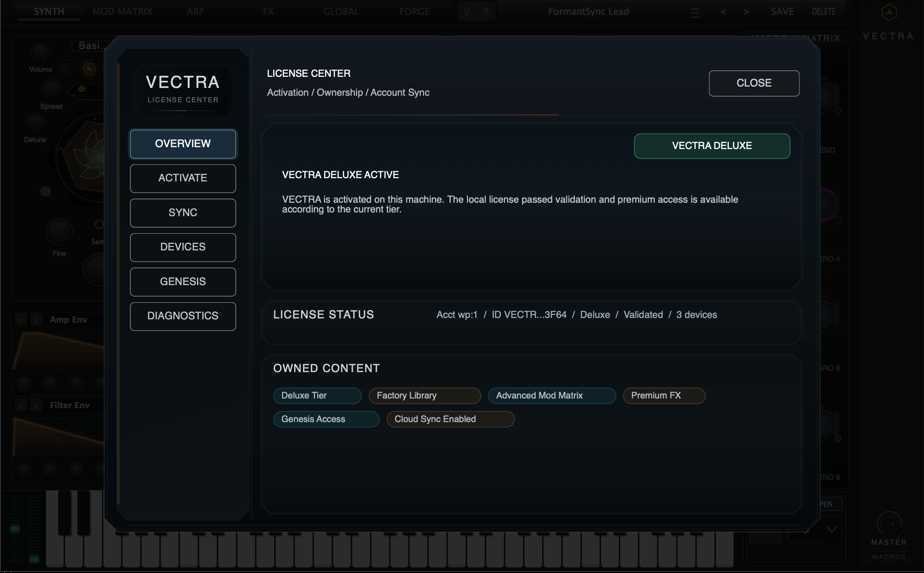
Task: Go to next preset with right arrow
Action: pos(746,12)
